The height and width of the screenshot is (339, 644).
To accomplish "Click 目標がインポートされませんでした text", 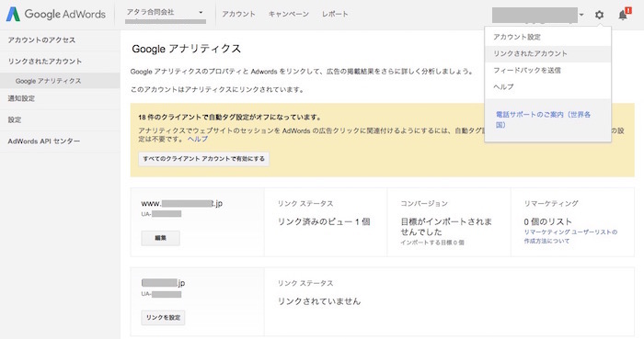I will coord(446,227).
